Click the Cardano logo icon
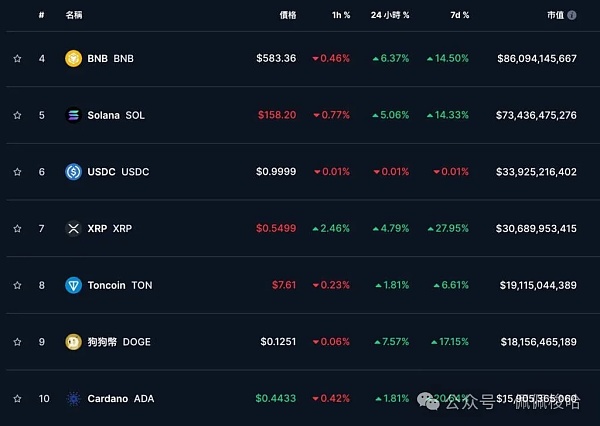 coord(72,399)
